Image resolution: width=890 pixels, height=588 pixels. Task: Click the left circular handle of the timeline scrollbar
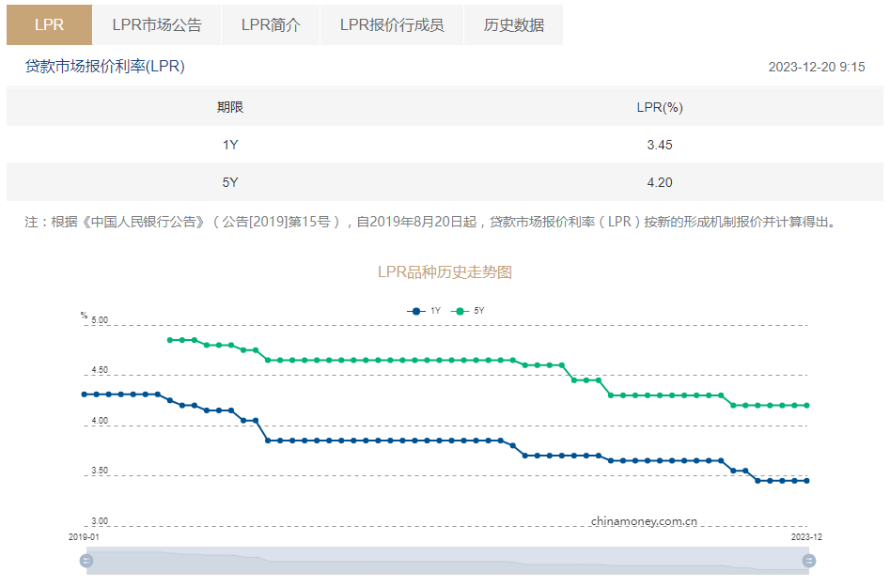pos(86,560)
